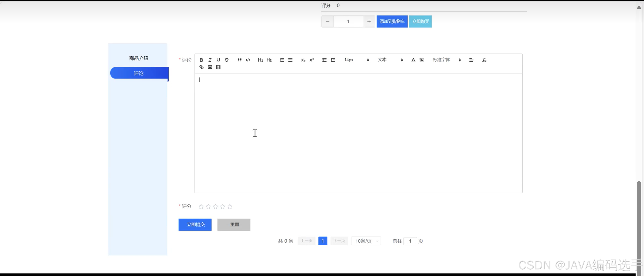Viewport: 644px width, 276px height.
Task: Toggle bold formatting in the editor
Action: coord(201,60)
